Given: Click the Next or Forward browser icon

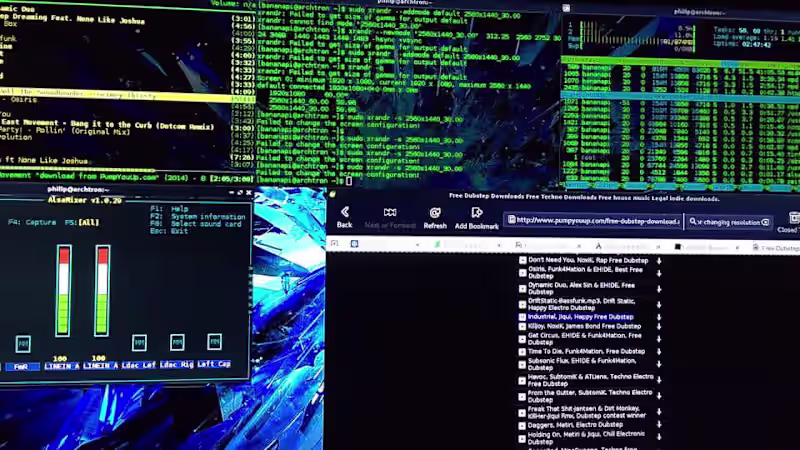Looking at the screenshot, I should click(390, 212).
